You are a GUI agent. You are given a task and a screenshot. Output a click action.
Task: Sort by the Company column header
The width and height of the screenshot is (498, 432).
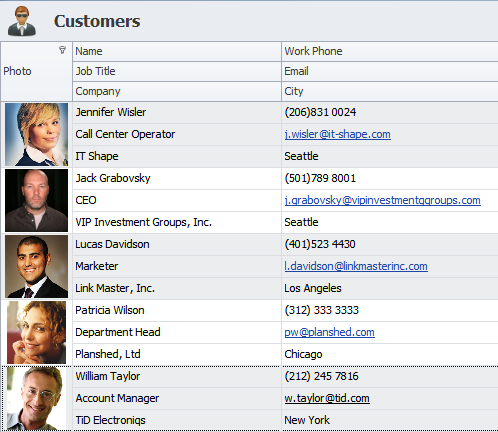(x=177, y=91)
